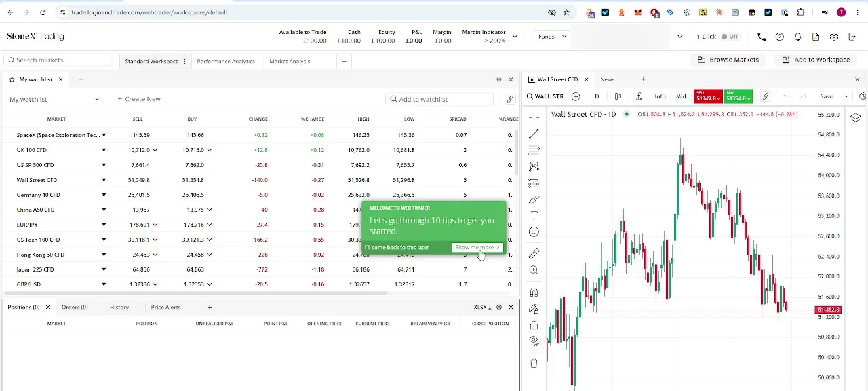Switch to Market Analysis tab
868x391 pixels.
tap(290, 61)
